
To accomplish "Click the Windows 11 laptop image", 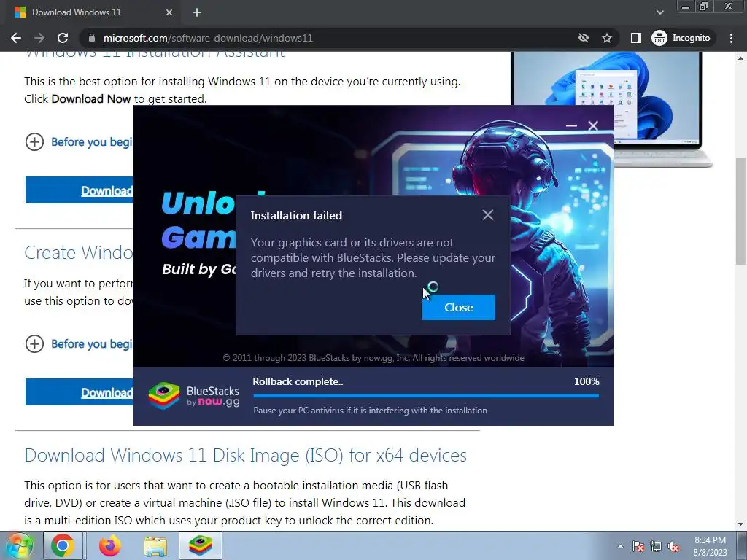I will tap(662, 109).
